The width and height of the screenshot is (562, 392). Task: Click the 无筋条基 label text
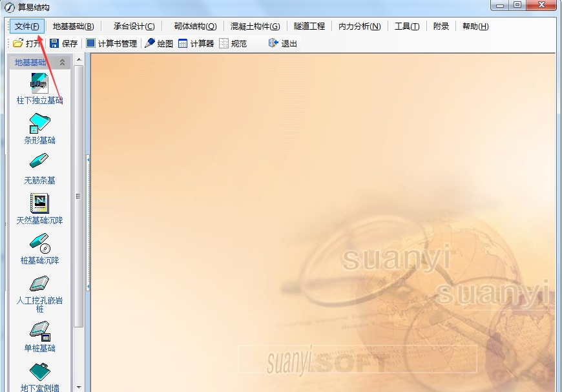[x=39, y=180]
